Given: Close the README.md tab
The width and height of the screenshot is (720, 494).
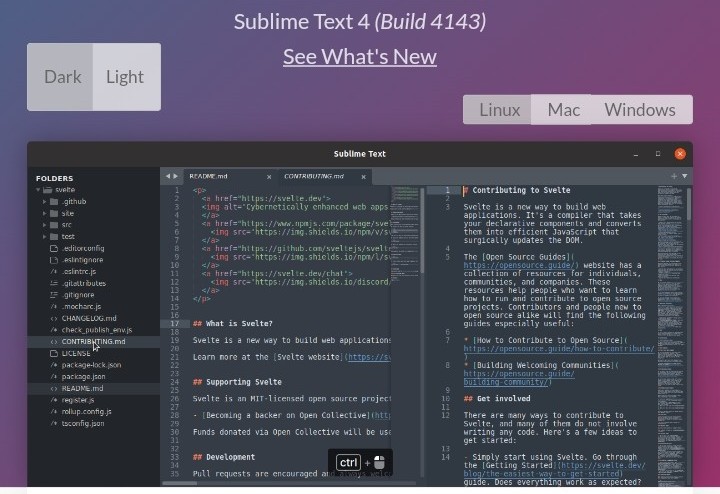Looking at the screenshot, I should click(x=269, y=177).
